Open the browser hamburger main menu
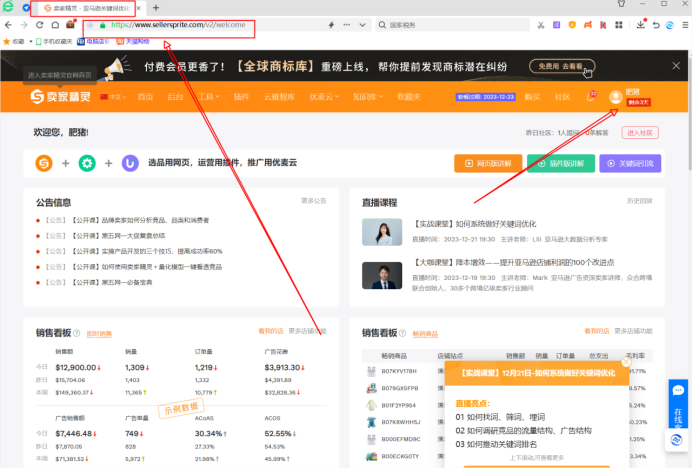The image size is (692, 469). 685,25
